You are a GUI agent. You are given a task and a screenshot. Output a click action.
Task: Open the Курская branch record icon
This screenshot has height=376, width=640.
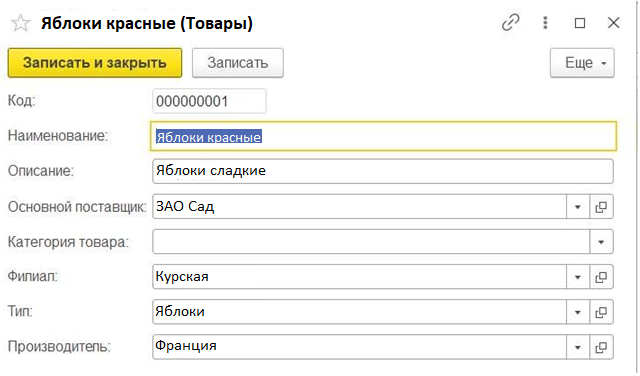[601, 277]
